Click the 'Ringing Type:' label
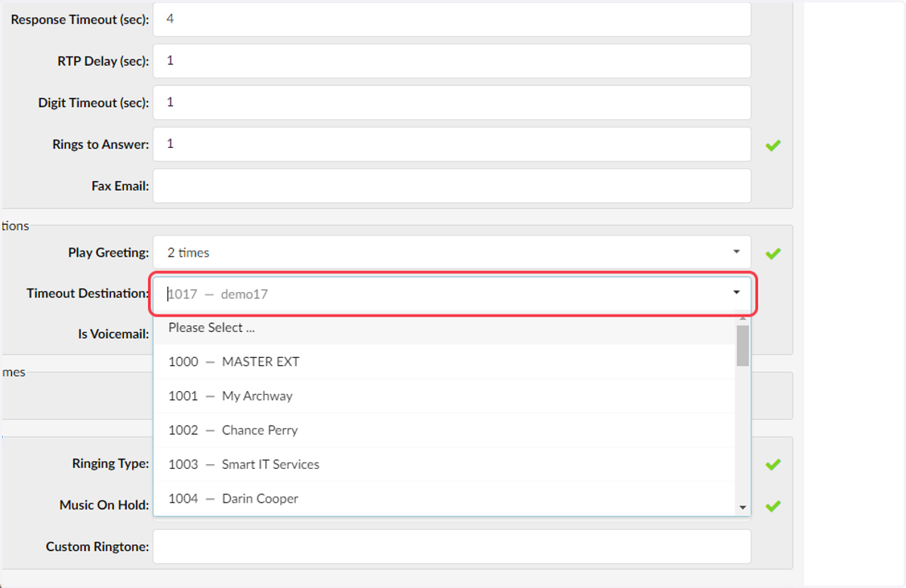 (110, 463)
